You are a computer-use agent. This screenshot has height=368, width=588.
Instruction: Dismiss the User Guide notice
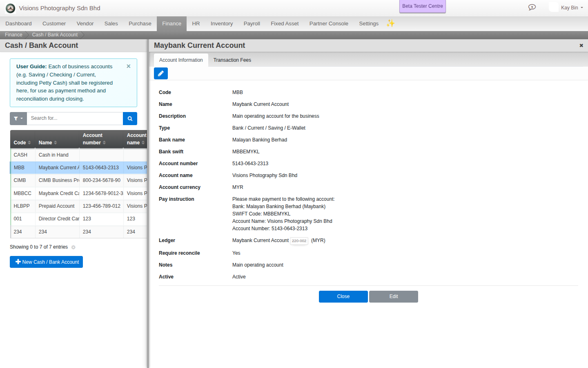(x=129, y=66)
